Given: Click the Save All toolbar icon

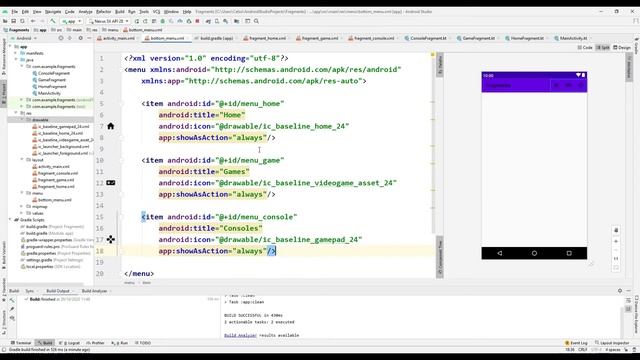Looking at the screenshot, I should [x=13, y=21].
